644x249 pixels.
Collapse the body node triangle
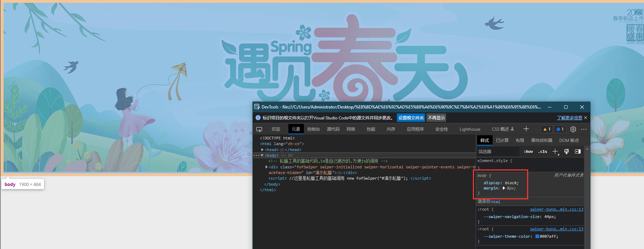tap(262, 155)
